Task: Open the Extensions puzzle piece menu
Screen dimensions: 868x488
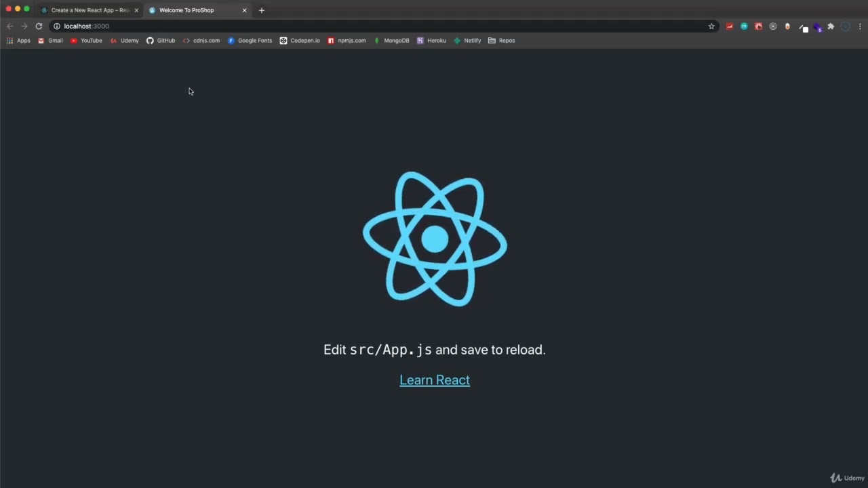Action: (x=831, y=26)
